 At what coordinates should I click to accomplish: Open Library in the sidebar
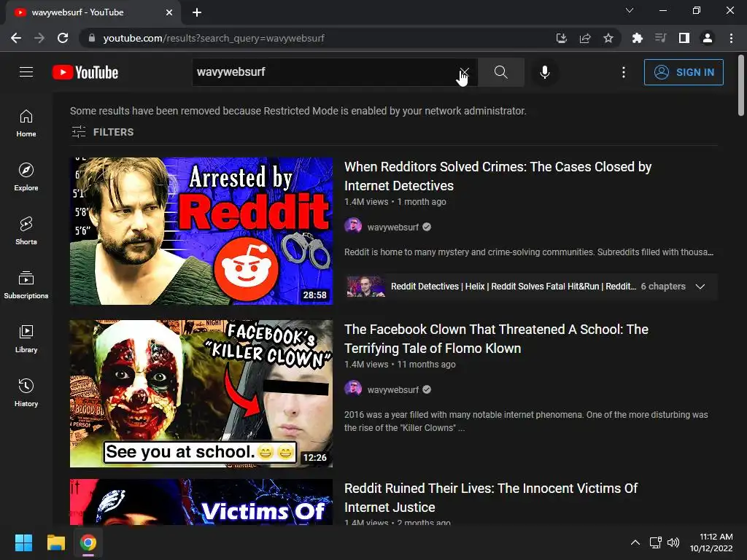click(26, 338)
